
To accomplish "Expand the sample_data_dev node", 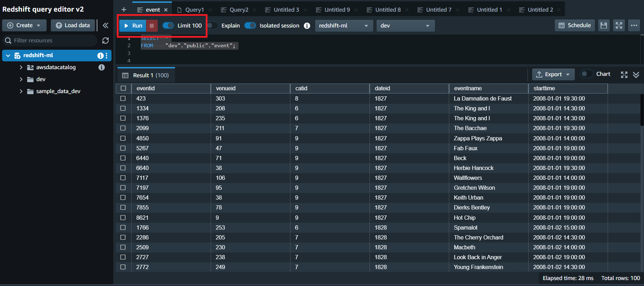I will point(21,91).
